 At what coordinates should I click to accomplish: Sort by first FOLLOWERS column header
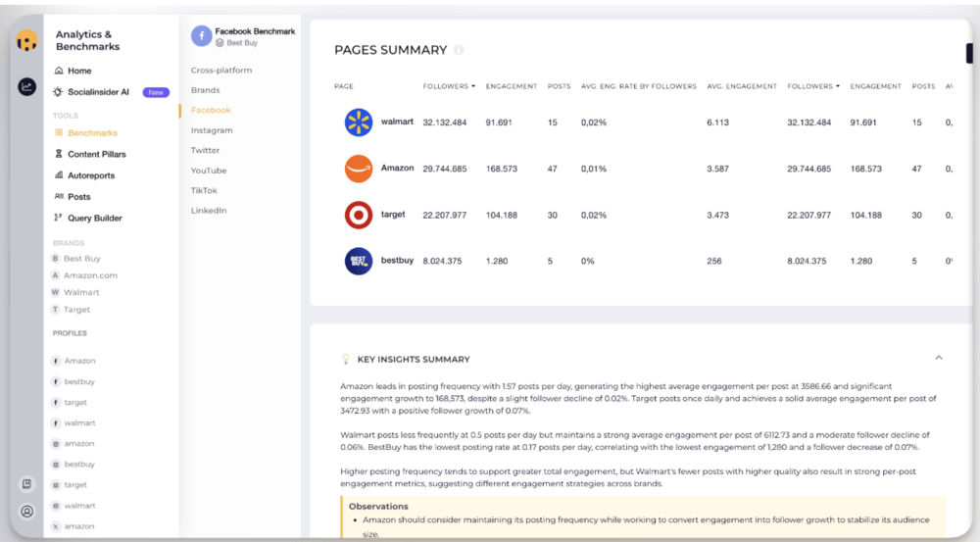point(449,86)
